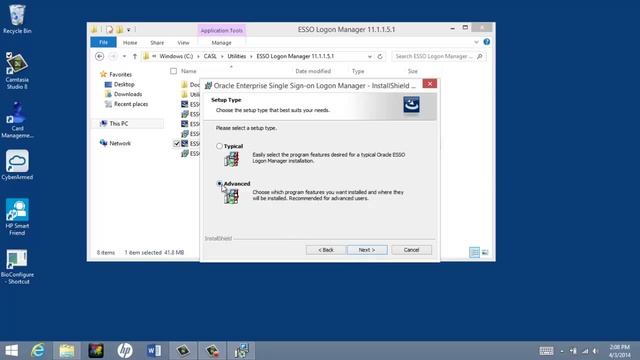
Task: Refresh the Explorer folder view
Action: click(x=380, y=56)
